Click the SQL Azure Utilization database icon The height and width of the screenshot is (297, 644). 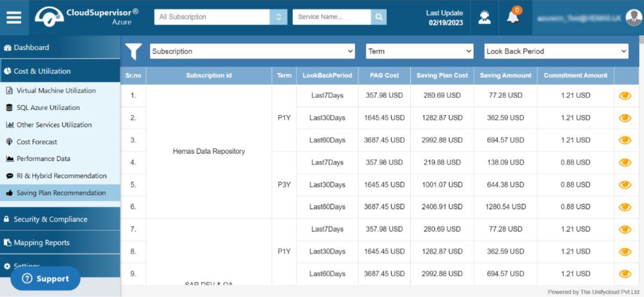click(9, 108)
